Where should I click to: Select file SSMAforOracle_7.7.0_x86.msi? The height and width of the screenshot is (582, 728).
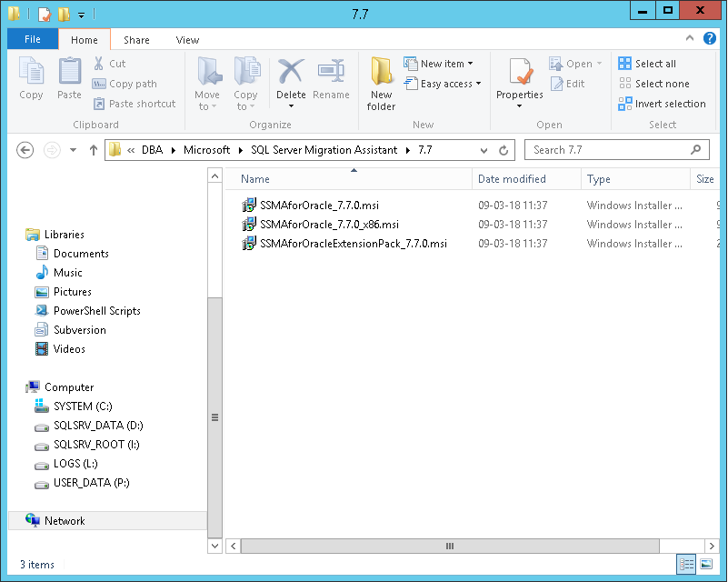tap(329, 225)
